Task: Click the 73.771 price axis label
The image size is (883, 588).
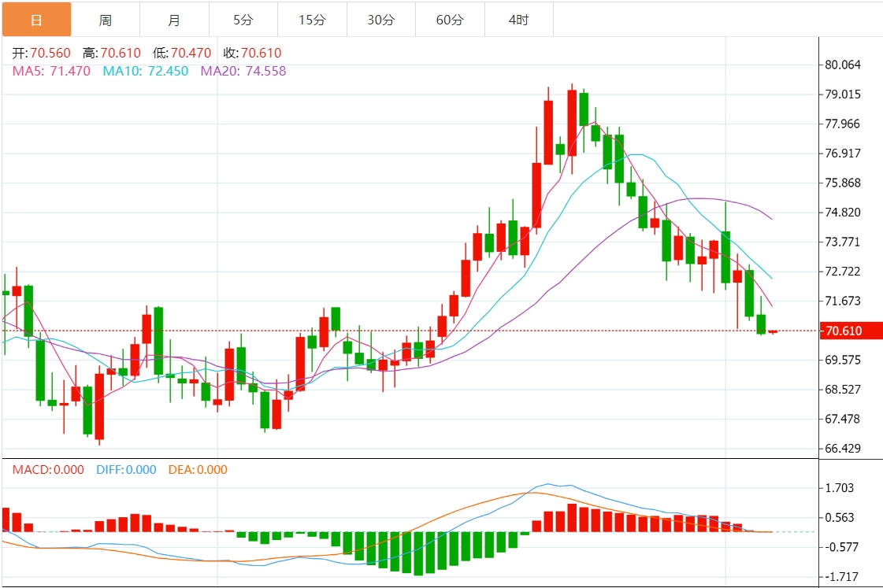Action: [843, 242]
